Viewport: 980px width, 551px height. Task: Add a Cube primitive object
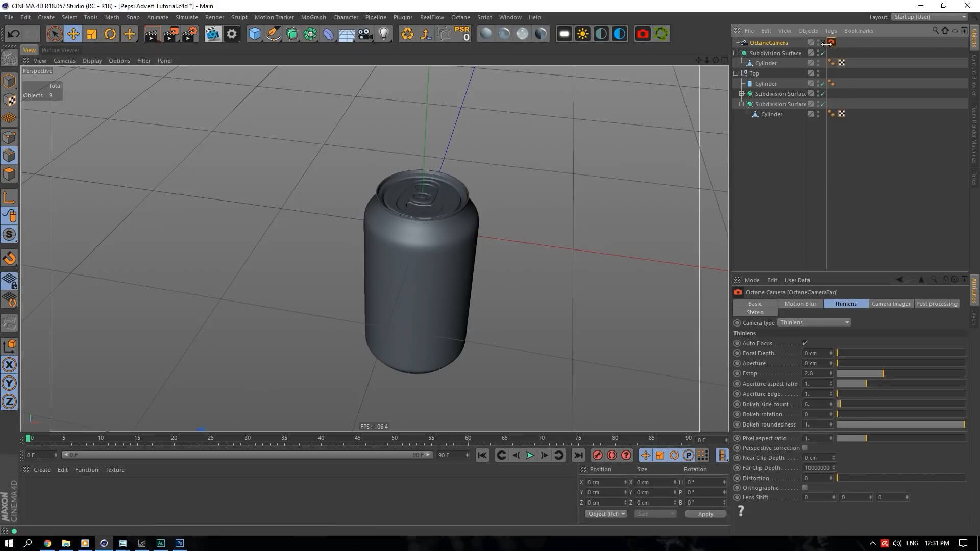(x=254, y=34)
